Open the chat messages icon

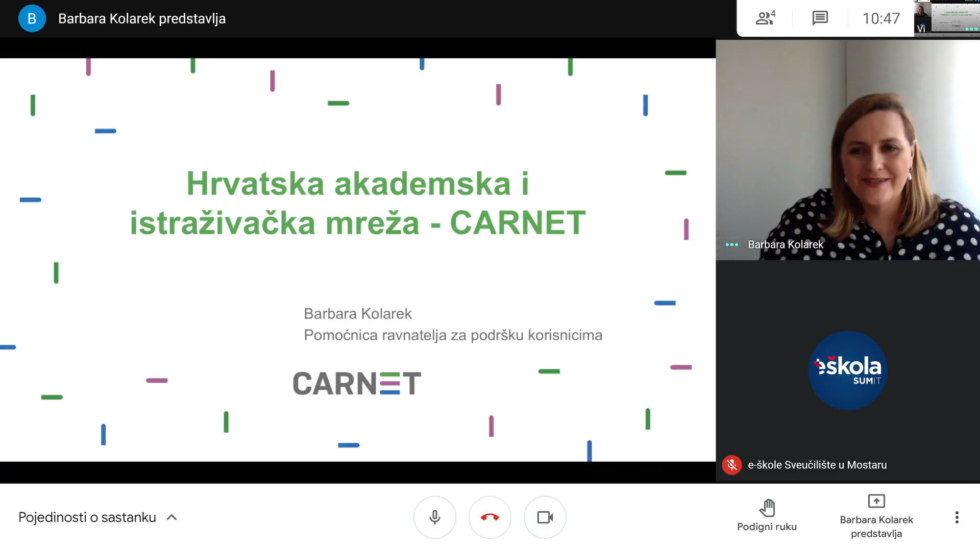820,18
